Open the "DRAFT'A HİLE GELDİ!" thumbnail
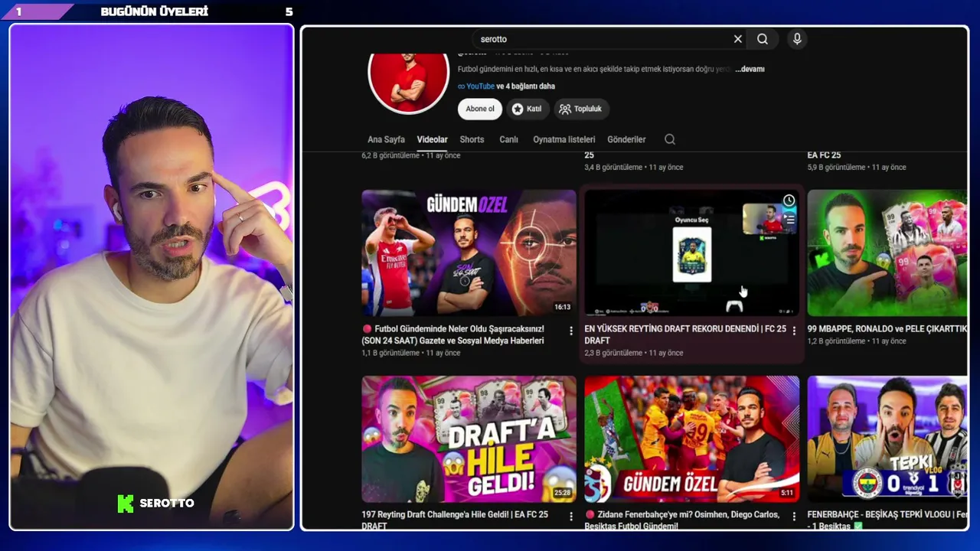Image resolution: width=980 pixels, height=551 pixels. coord(469,439)
